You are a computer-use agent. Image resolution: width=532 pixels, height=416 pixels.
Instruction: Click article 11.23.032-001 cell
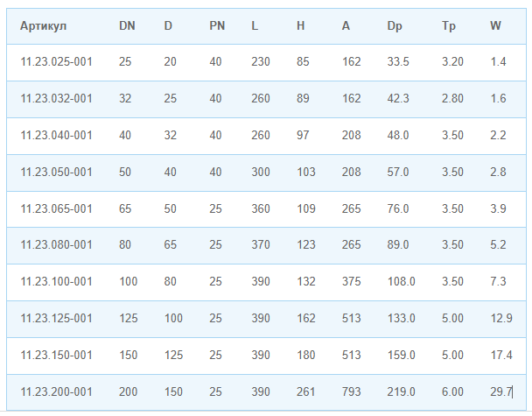(56, 98)
